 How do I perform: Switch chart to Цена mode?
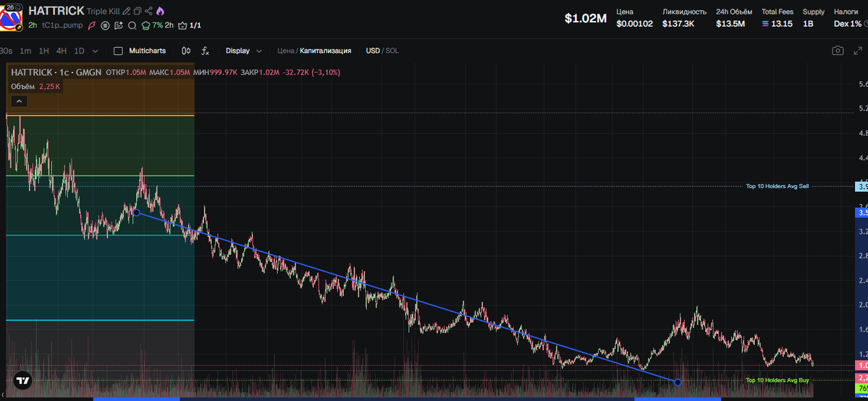point(285,51)
